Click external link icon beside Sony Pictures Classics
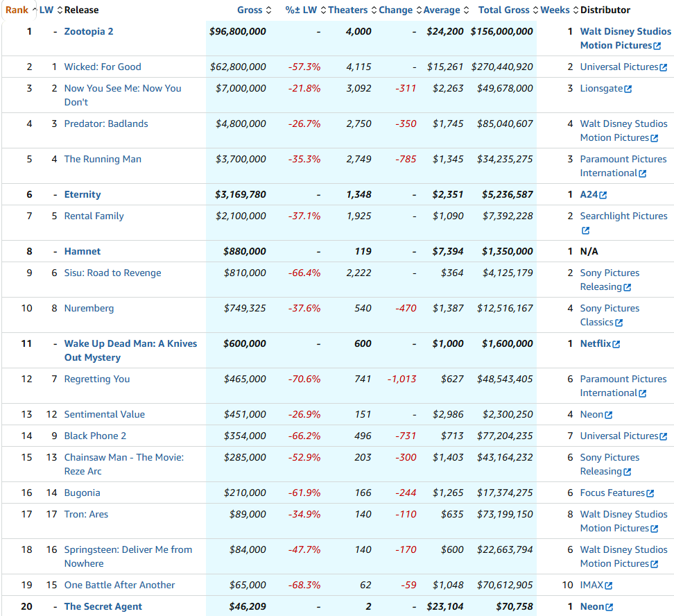Viewport: 674px width, 616px height. pyautogui.click(x=619, y=323)
